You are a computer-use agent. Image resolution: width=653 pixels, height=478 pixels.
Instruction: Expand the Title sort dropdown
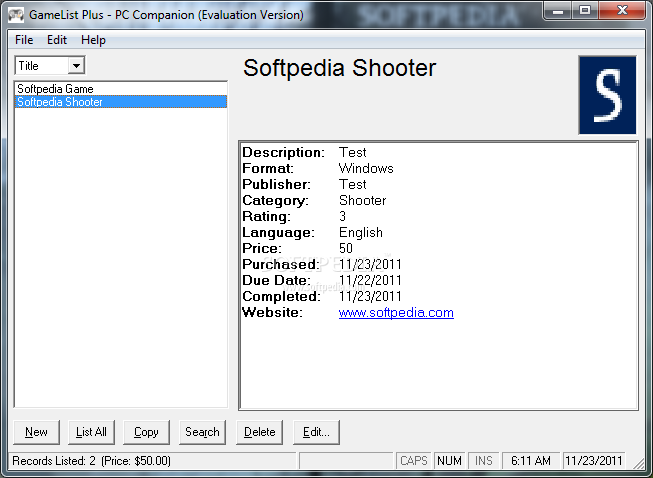[76, 66]
